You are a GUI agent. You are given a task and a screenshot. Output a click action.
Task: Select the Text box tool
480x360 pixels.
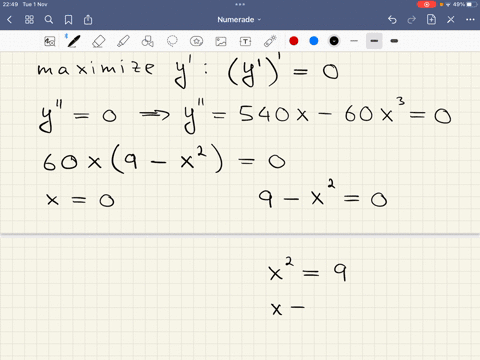coord(245,41)
